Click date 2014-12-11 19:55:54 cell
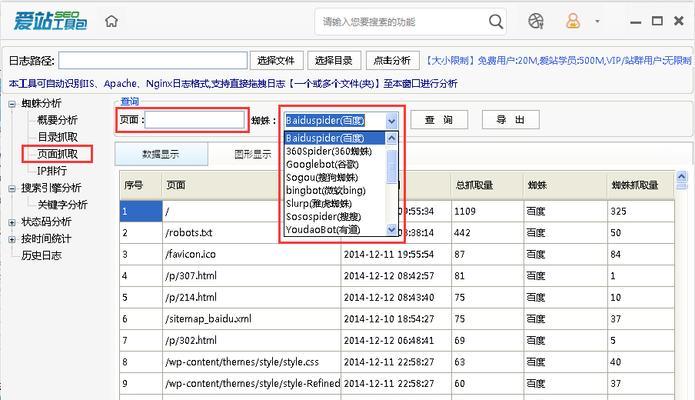This screenshot has height=400, width=695. [396, 254]
